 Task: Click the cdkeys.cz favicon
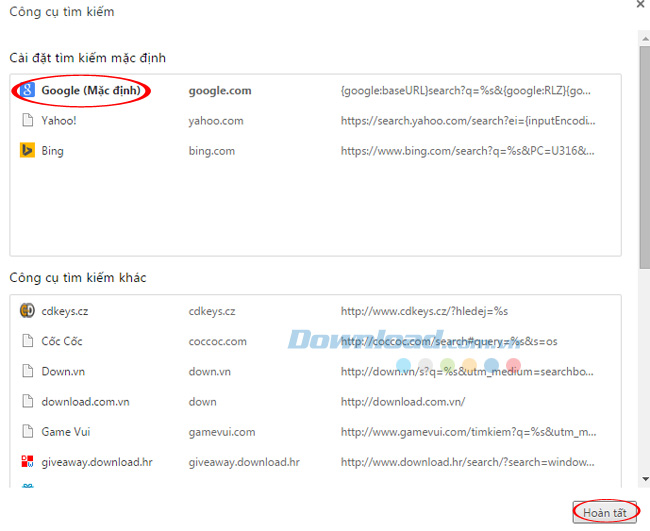(x=27, y=310)
